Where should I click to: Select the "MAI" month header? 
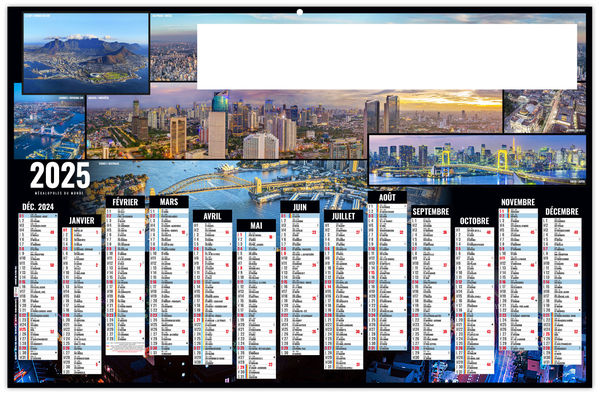click(x=256, y=225)
